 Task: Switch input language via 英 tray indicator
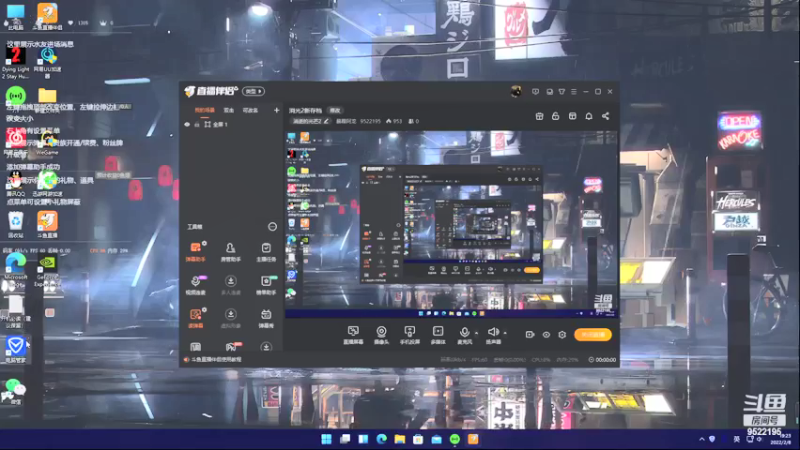click(736, 439)
